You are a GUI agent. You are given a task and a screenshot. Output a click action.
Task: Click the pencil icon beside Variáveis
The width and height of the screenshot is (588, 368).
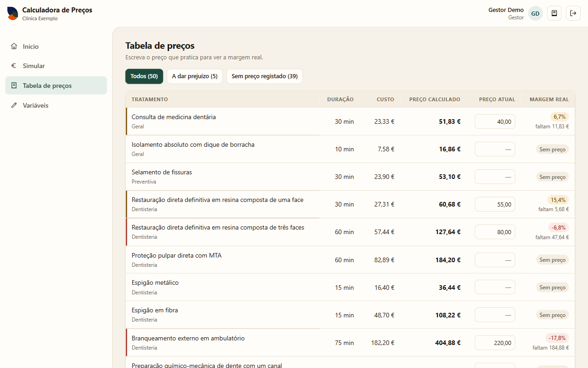coord(14,105)
